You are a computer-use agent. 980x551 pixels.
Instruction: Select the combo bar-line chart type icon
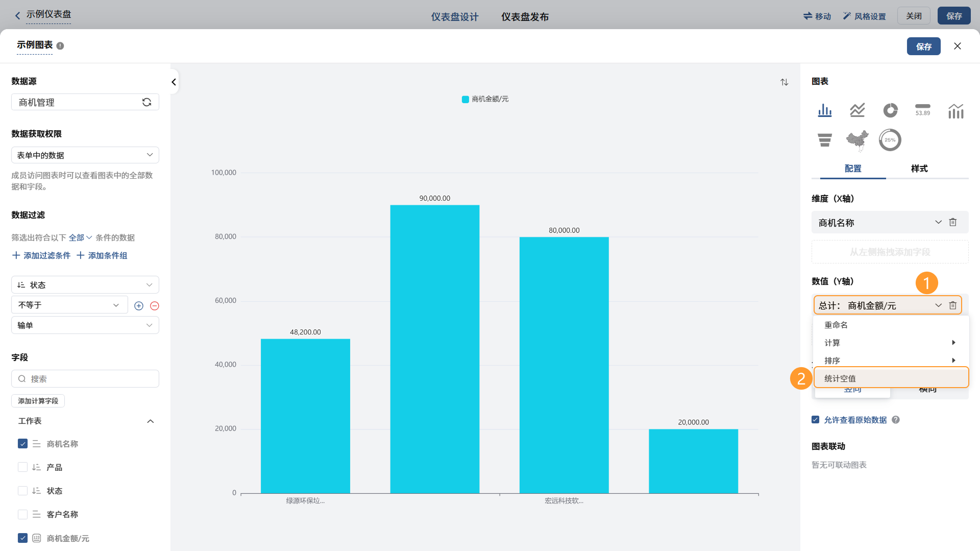coord(955,110)
